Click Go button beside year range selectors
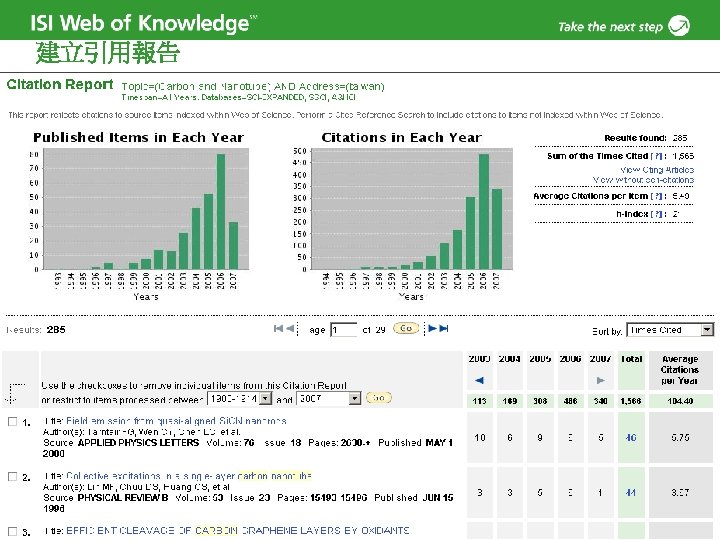The height and width of the screenshot is (540, 720). pos(378,398)
